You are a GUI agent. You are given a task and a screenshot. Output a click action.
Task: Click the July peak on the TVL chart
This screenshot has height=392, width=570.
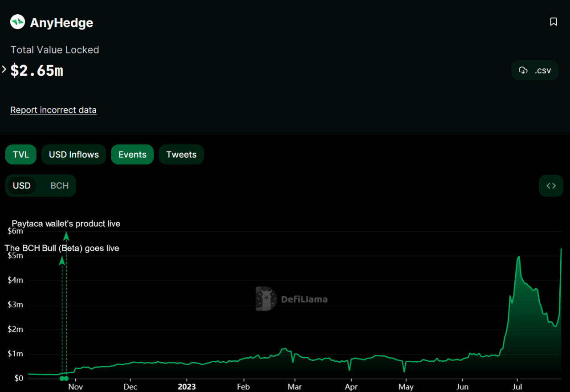pyautogui.click(x=519, y=257)
